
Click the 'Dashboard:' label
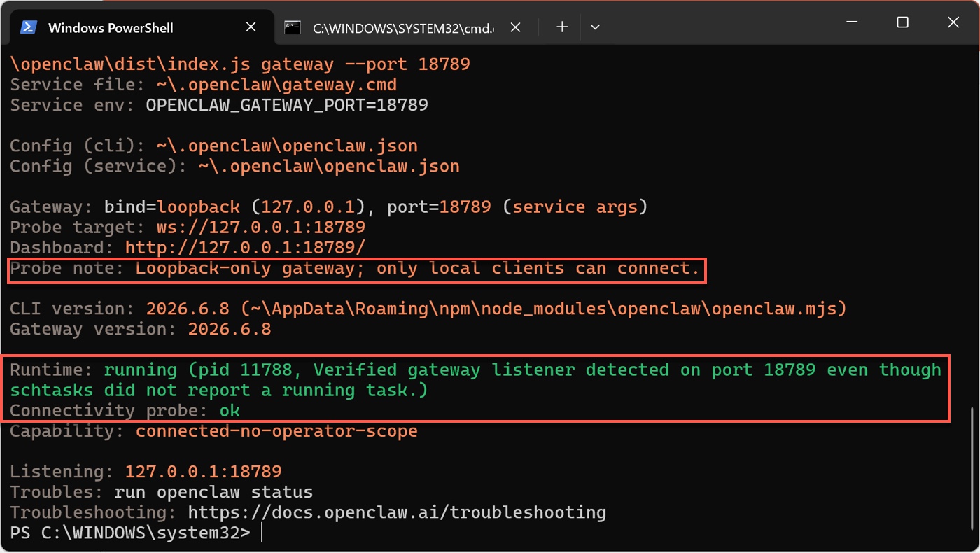62,248
